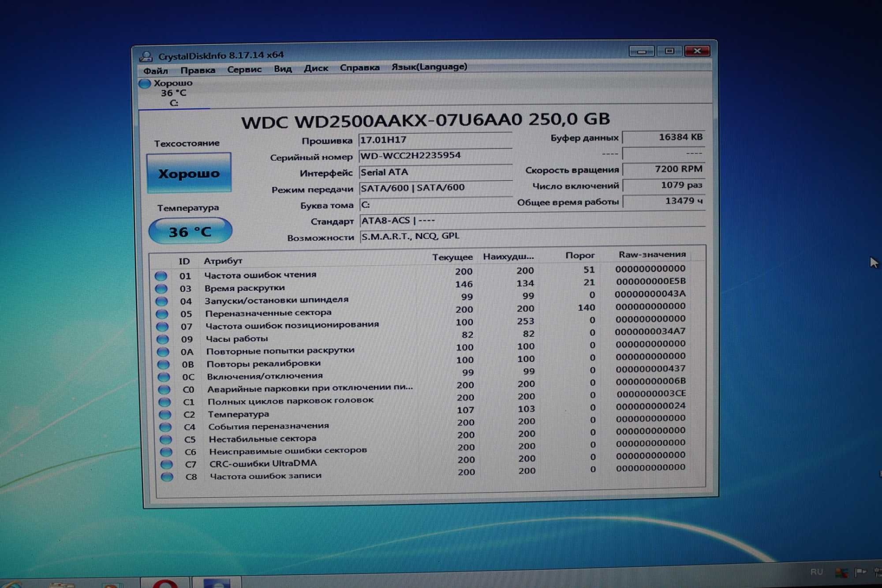The height and width of the screenshot is (588, 882).
Task: Open the Opera icon in the taskbar
Action: coord(164,583)
